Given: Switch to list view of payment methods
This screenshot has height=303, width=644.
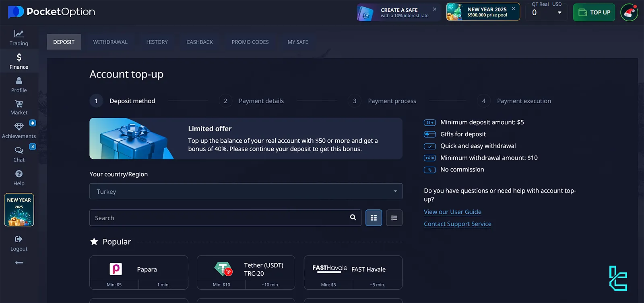Looking at the screenshot, I should click(x=394, y=218).
